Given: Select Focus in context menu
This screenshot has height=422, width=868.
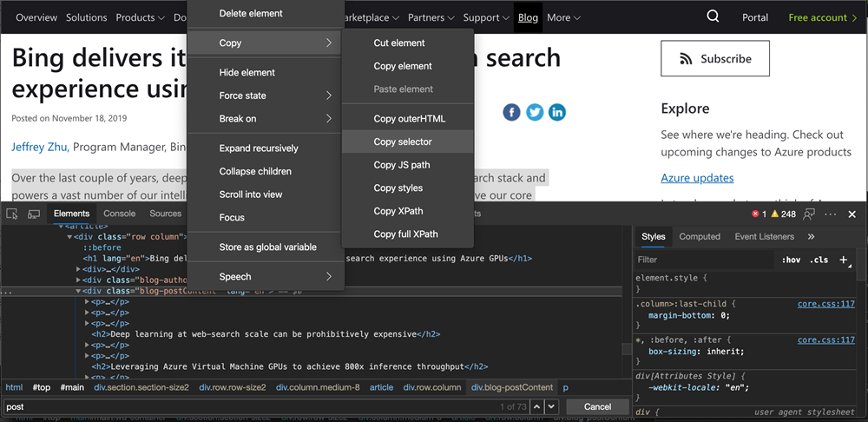Looking at the screenshot, I should (x=266, y=217).
